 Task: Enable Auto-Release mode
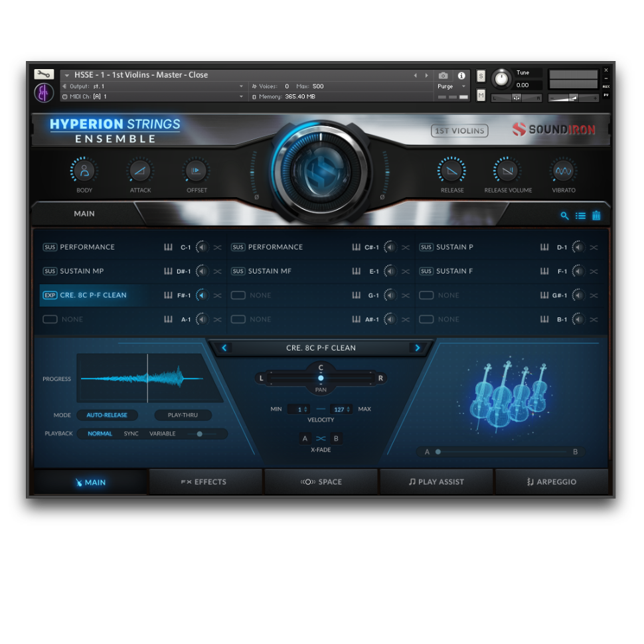[107, 415]
